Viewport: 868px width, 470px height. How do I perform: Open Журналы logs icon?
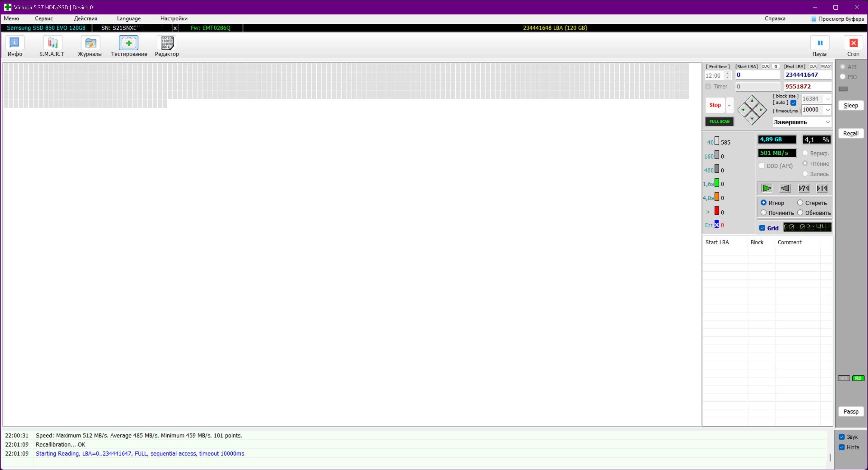click(x=90, y=43)
